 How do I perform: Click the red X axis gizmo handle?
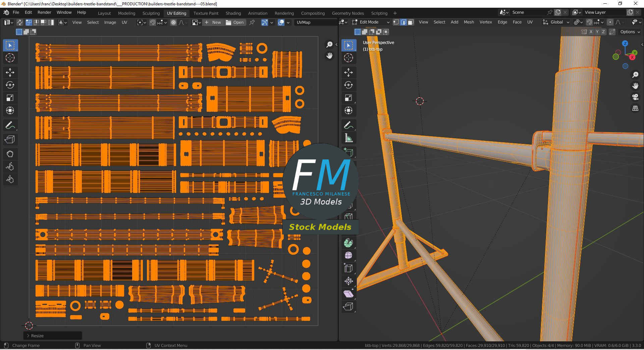[632, 57]
